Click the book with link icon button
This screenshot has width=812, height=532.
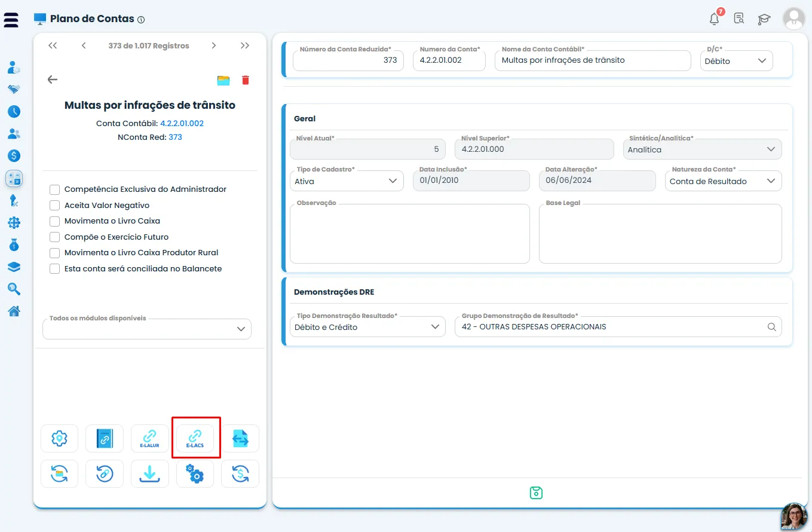105,439
